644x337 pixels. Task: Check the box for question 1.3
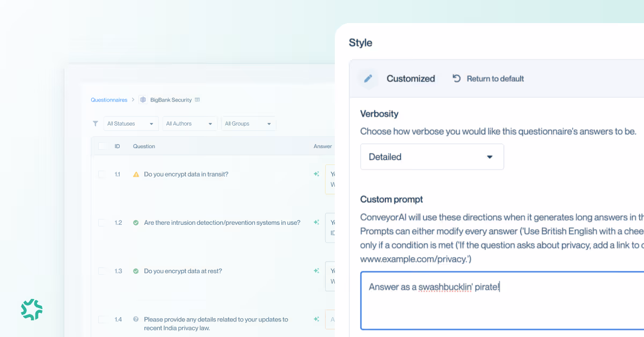102,271
